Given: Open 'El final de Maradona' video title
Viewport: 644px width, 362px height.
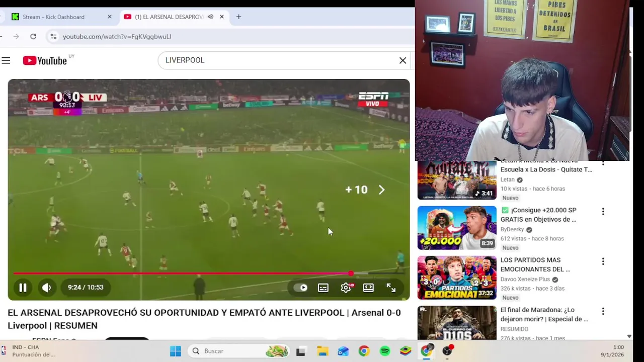Looking at the screenshot, I should pos(544,314).
